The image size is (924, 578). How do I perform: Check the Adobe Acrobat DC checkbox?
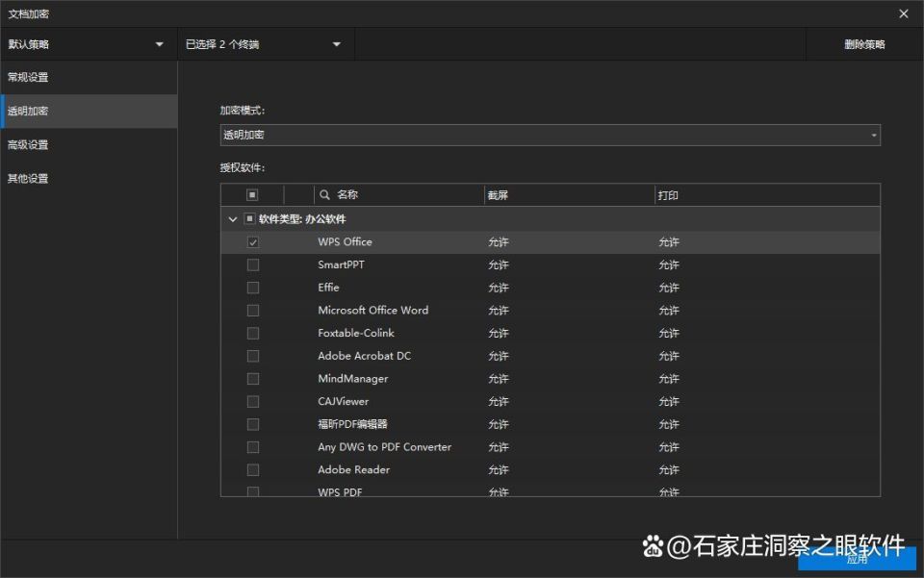coord(253,356)
